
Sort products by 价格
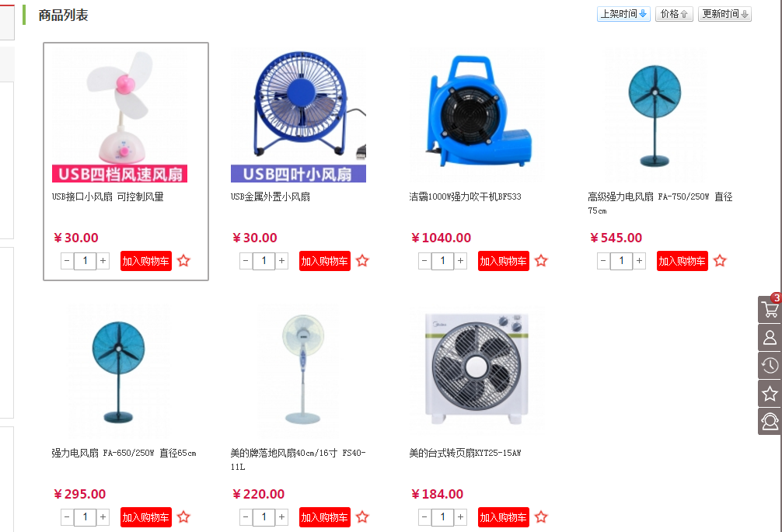[674, 14]
